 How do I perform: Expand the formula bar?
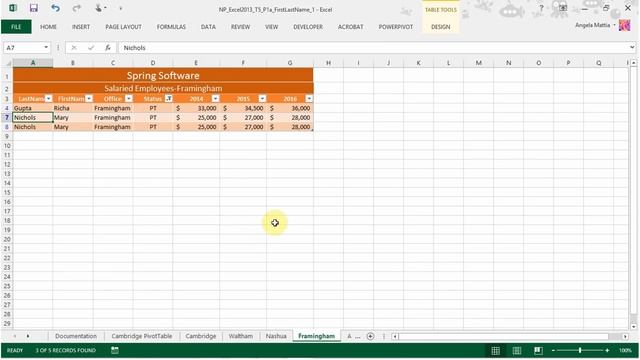click(632, 48)
